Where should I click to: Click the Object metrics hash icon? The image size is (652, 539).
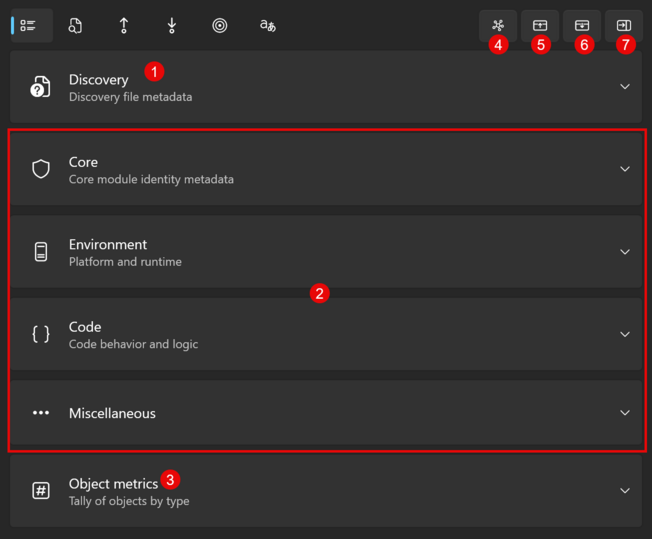(x=41, y=491)
